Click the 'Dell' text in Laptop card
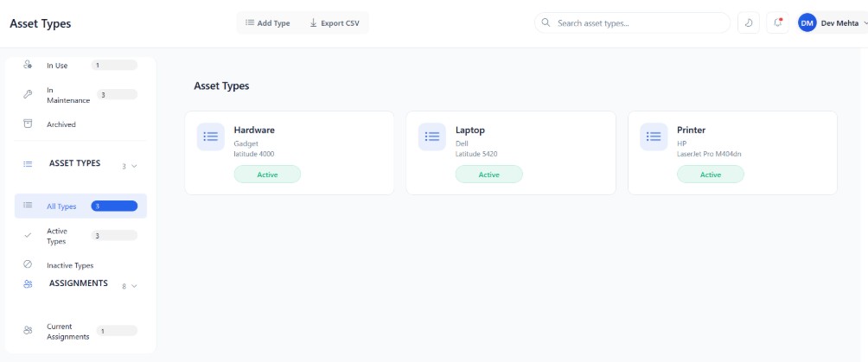 click(462, 143)
